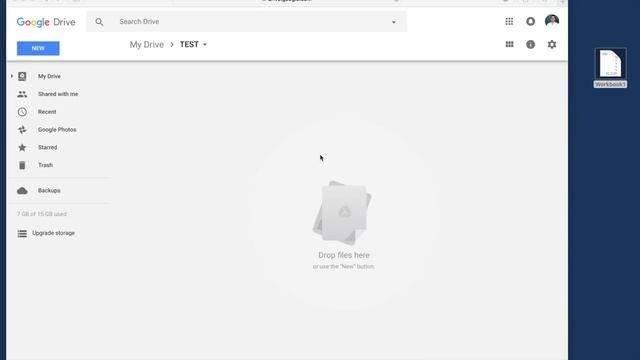640x360 pixels.
Task: Open Trash
Action: click(x=45, y=165)
